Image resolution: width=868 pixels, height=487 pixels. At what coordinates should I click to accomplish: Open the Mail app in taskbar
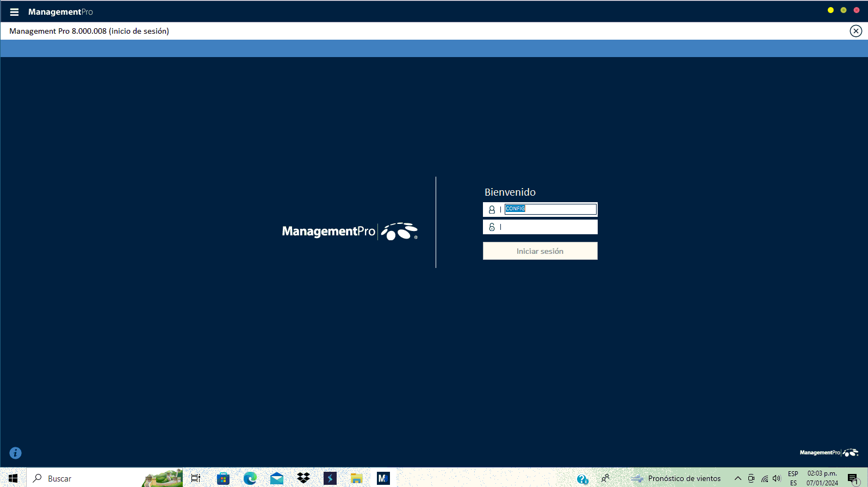pyautogui.click(x=277, y=478)
